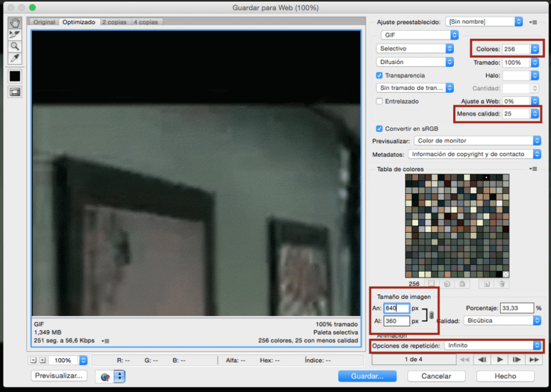Viewport: 551px width, 392px height.
Task: Uncheck Convertir en sRGB
Action: pos(379,129)
